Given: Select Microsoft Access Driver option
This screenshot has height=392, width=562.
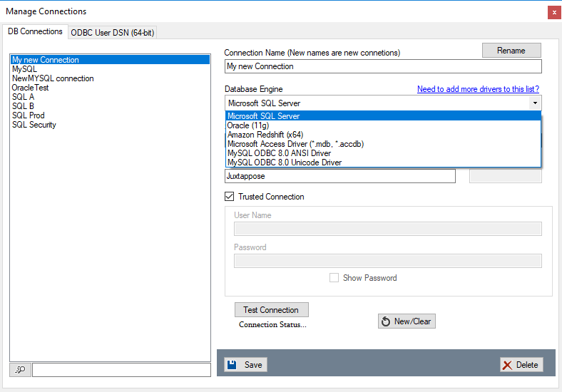Looking at the screenshot, I should coord(295,144).
